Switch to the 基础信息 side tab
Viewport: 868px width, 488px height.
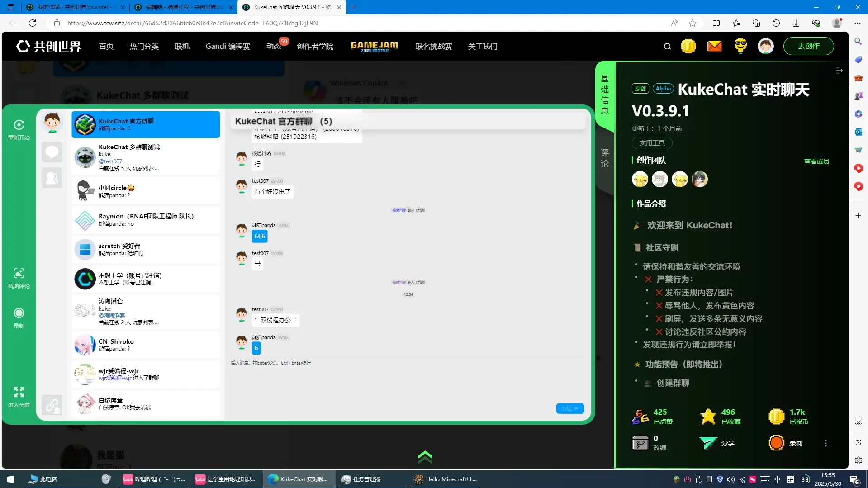pos(605,95)
